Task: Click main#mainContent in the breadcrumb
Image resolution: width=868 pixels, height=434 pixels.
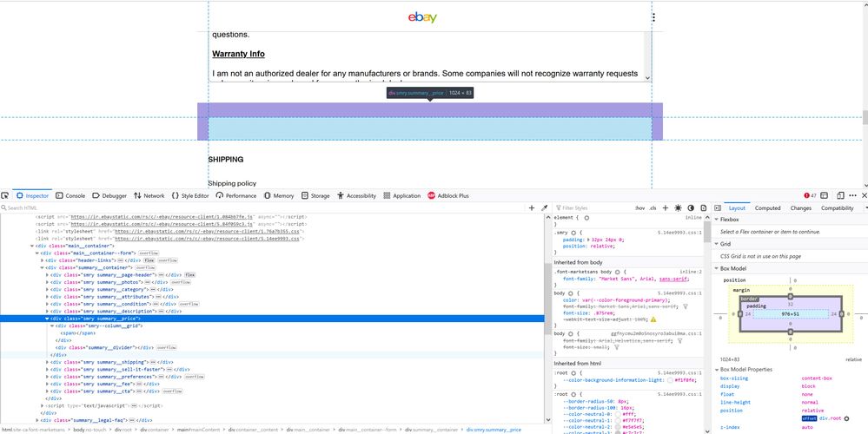Action: point(196,430)
